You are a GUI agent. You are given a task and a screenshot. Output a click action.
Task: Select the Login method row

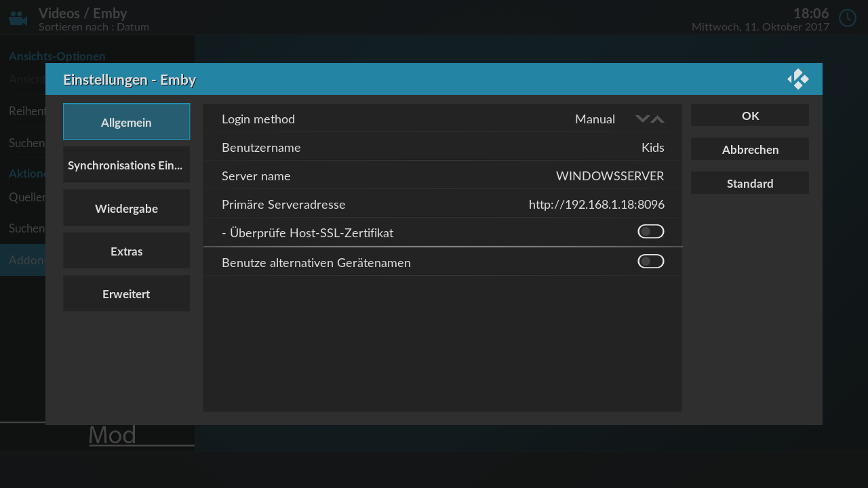443,119
